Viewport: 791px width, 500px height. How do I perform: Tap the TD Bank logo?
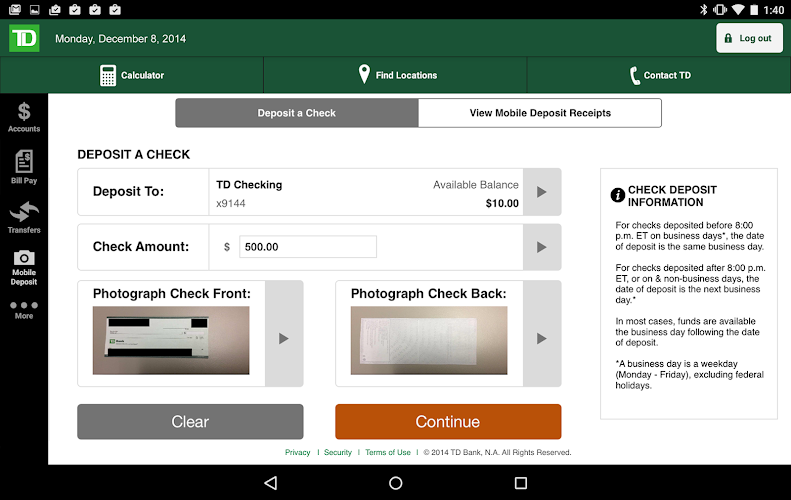(x=24, y=38)
